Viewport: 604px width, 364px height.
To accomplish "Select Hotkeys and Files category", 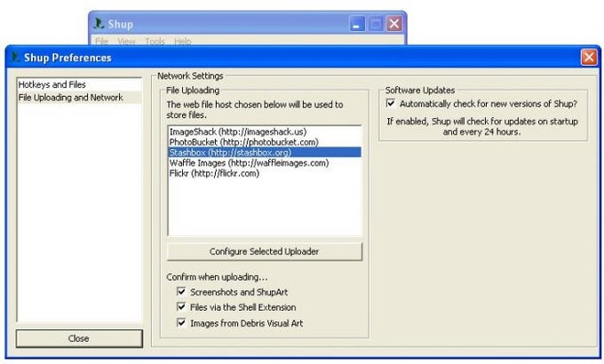I will coord(79,84).
